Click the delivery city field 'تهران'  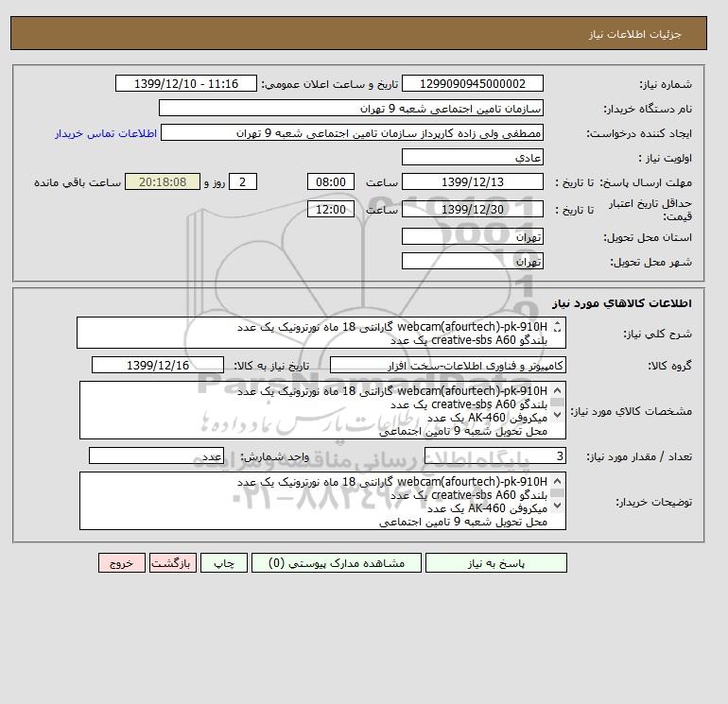pyautogui.click(x=472, y=261)
